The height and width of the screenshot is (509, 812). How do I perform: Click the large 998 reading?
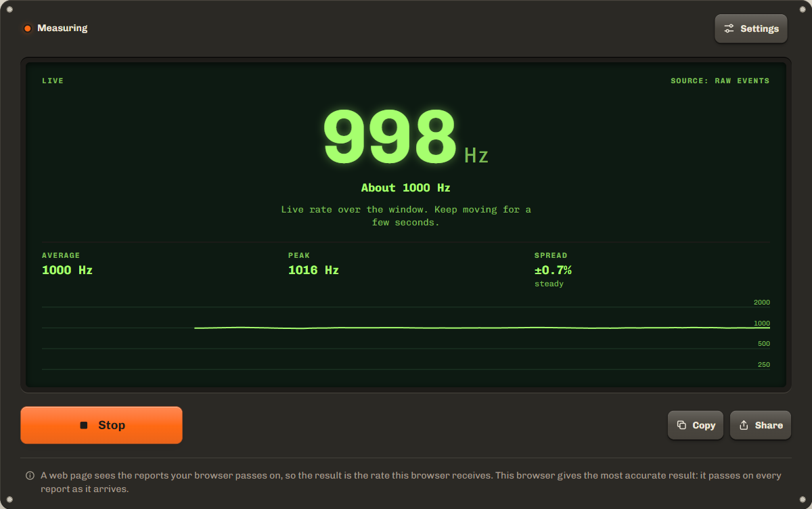click(x=390, y=137)
